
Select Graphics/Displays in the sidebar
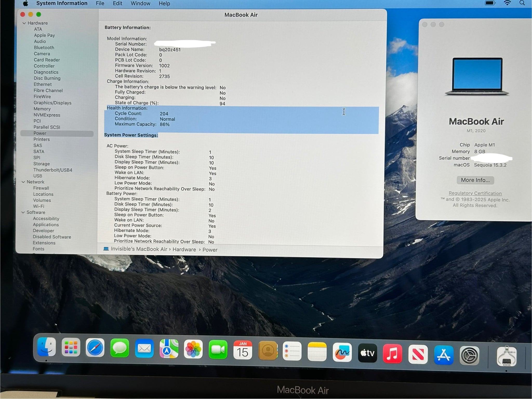[x=52, y=103]
